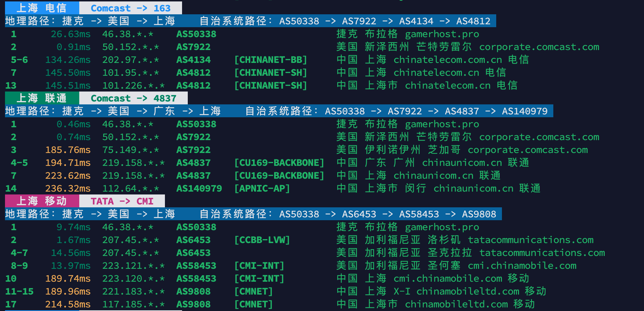Click the 上海 移动 magenta header label
Viewport: 644px width, 311px height.
tap(41, 201)
